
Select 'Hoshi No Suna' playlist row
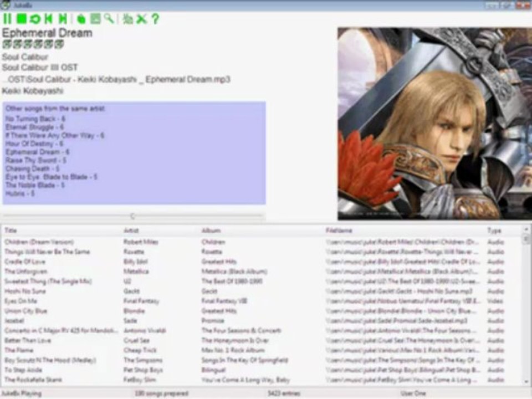(261, 291)
